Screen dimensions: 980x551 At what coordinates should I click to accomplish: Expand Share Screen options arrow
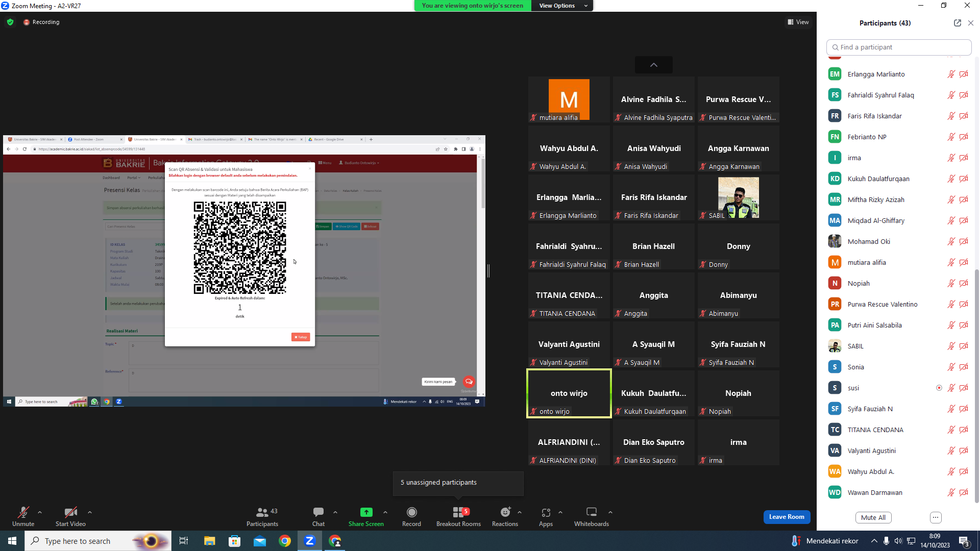(x=385, y=512)
